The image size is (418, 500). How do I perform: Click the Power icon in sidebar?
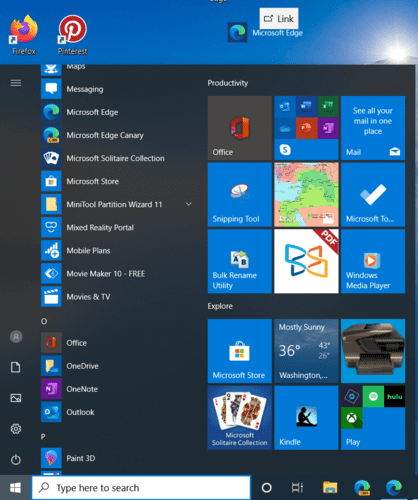click(16, 460)
